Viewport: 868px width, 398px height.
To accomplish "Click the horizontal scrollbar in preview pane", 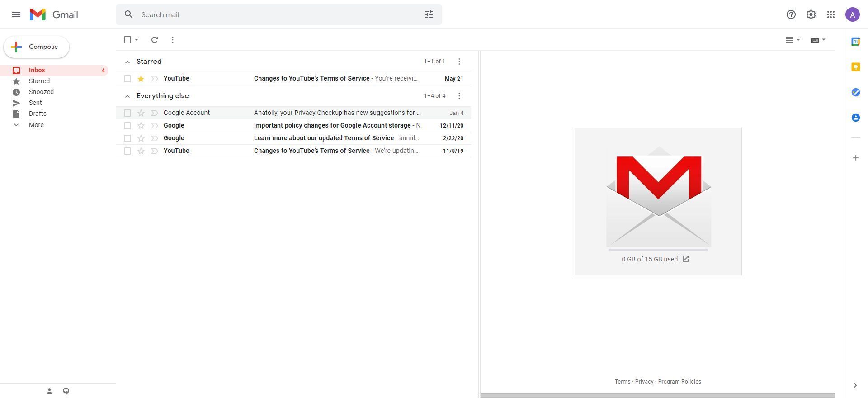I will tap(658, 396).
